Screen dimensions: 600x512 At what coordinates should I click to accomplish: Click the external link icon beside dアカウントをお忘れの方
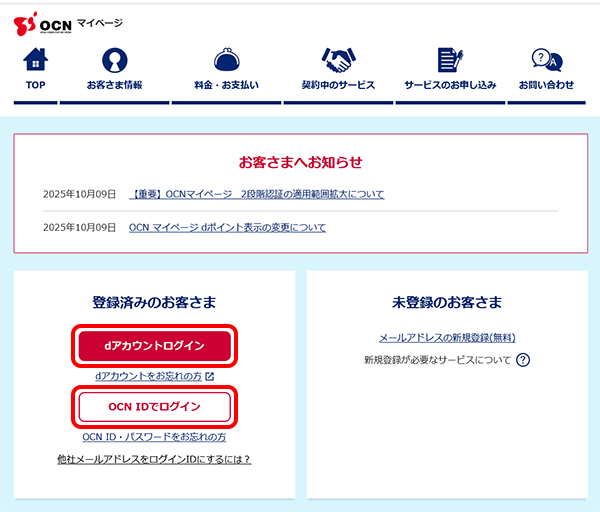pyautogui.click(x=210, y=377)
